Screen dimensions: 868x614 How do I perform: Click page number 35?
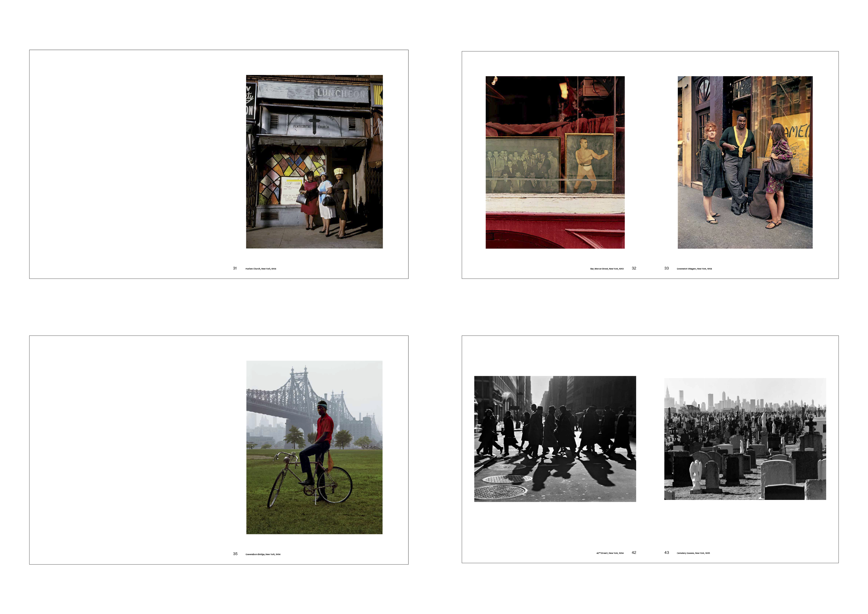tap(235, 554)
